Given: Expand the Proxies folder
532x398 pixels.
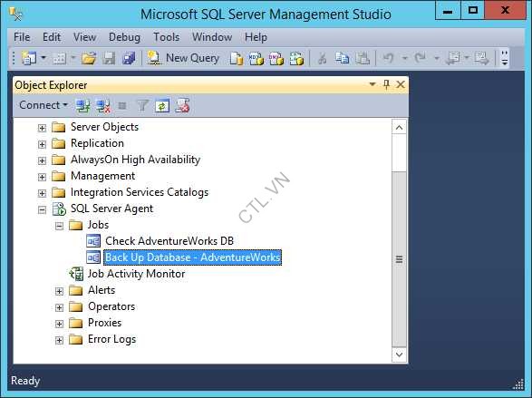Looking at the screenshot, I should 60,324.
